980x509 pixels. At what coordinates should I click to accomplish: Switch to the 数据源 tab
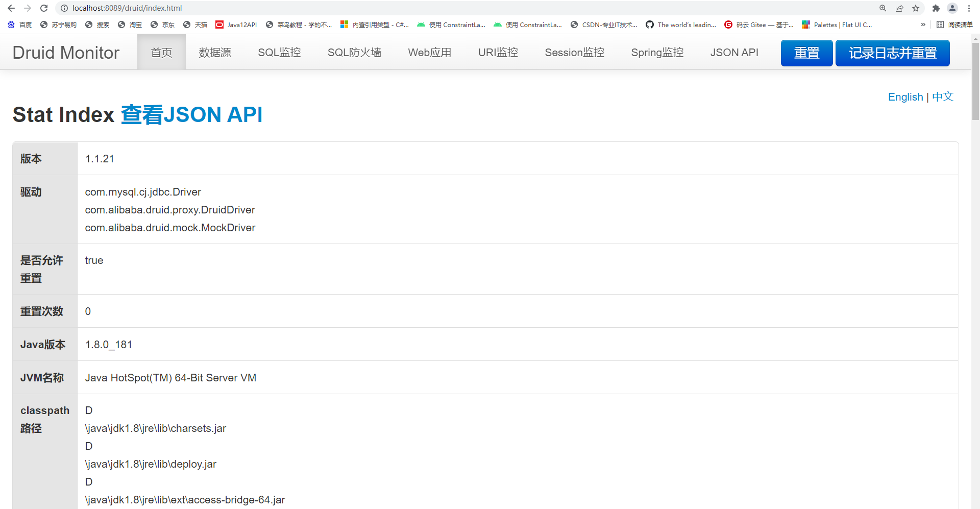[x=215, y=52]
